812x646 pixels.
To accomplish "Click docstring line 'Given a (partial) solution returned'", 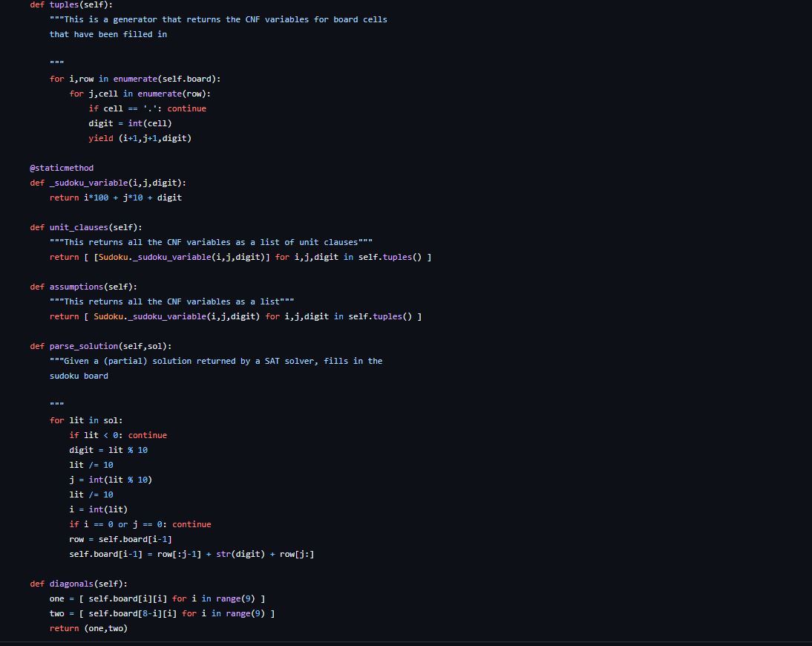I will point(216,361).
